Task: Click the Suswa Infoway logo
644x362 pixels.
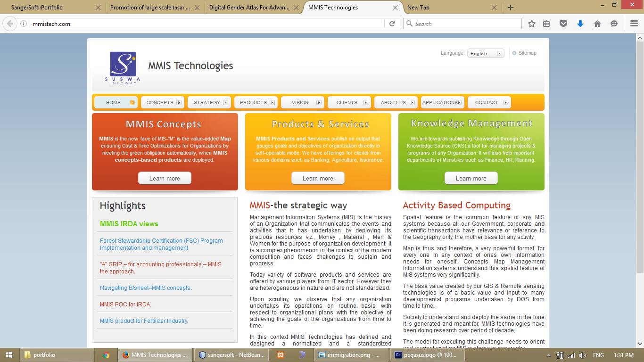Action: coord(123,68)
